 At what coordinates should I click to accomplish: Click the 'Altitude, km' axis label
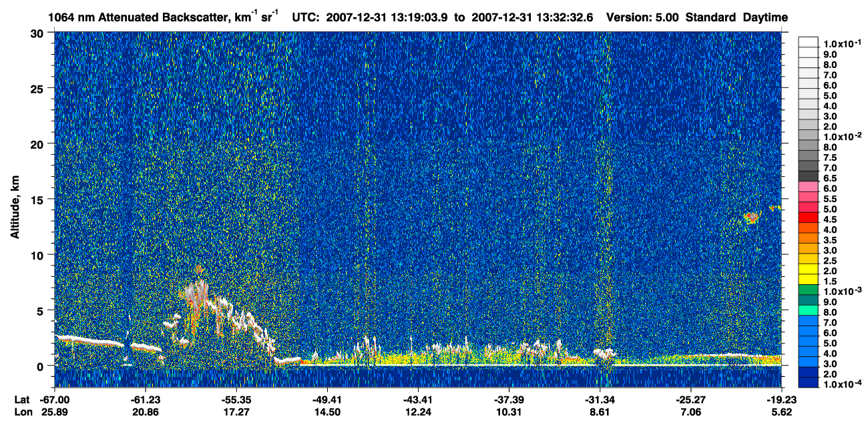click(14, 208)
